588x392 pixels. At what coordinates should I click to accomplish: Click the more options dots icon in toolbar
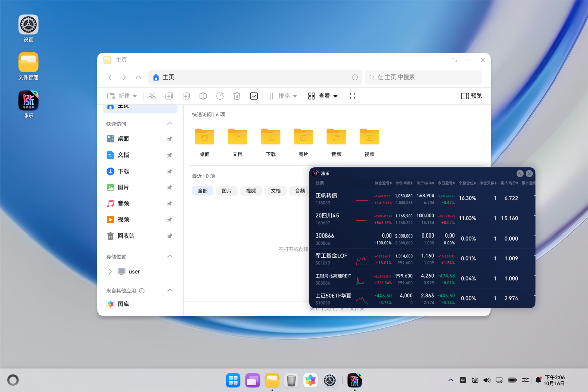pos(353,96)
